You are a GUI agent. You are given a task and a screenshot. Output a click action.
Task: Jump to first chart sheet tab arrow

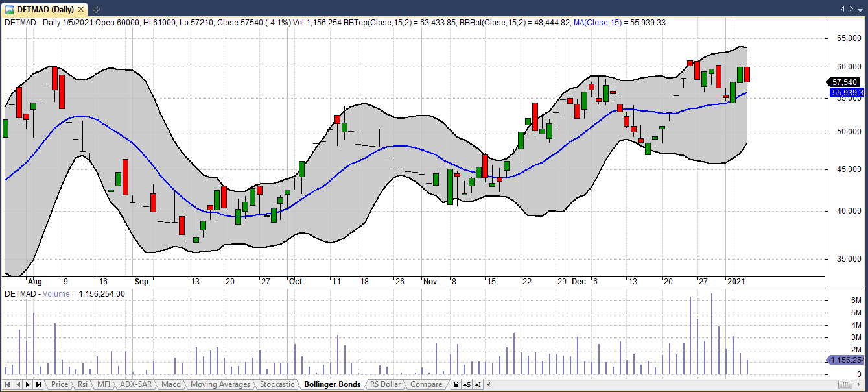(7, 384)
